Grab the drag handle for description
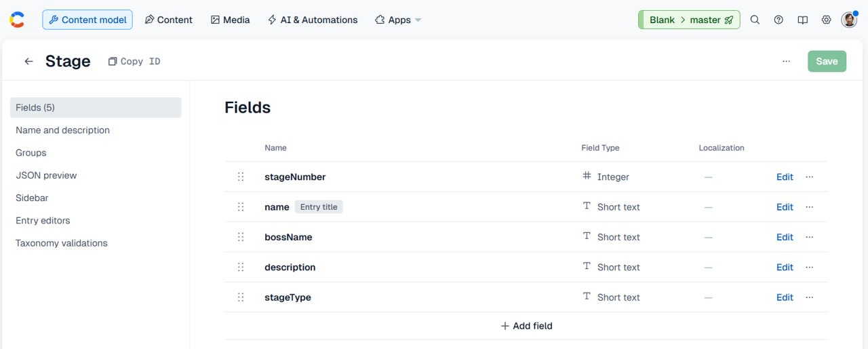The height and width of the screenshot is (349, 868). (x=241, y=267)
